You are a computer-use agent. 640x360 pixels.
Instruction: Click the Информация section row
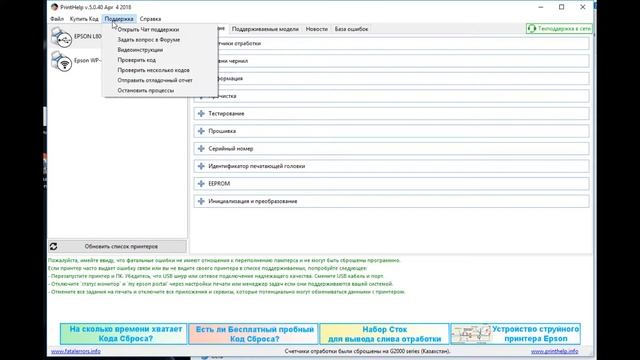391,78
